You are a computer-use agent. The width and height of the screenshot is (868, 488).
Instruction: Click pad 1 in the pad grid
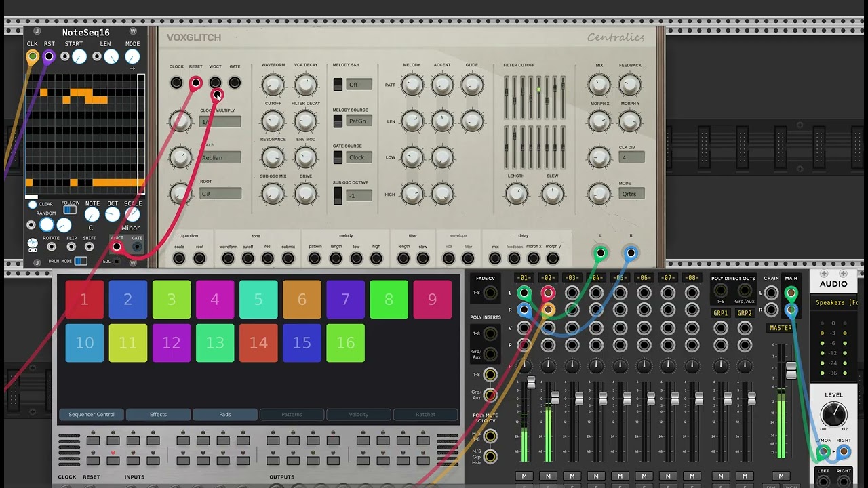[x=85, y=300]
